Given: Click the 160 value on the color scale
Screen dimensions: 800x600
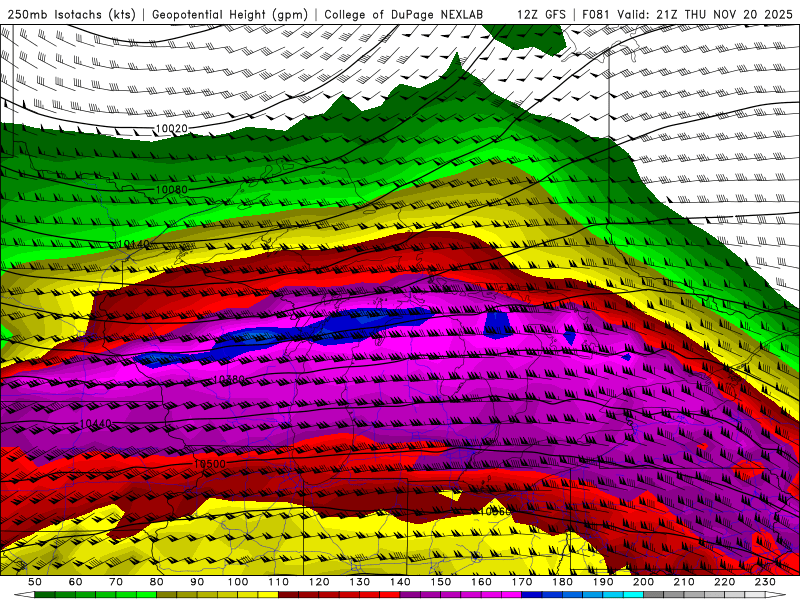Looking at the screenshot, I should pyautogui.click(x=481, y=582).
